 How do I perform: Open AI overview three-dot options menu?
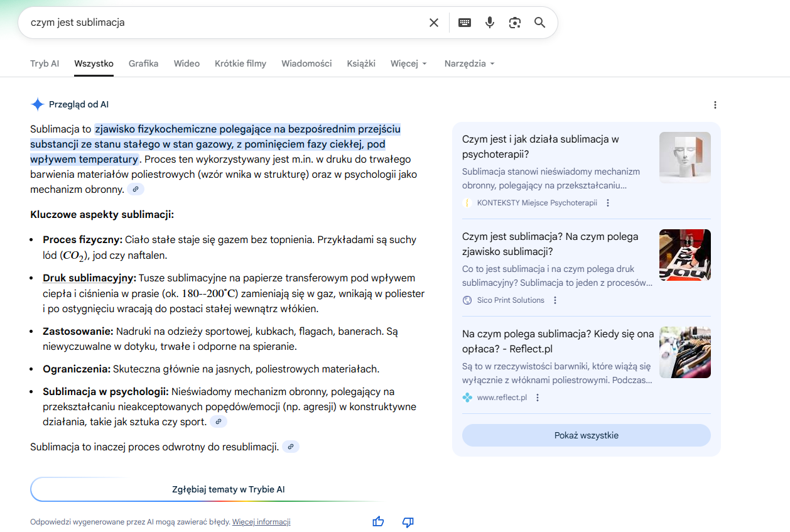tap(715, 105)
